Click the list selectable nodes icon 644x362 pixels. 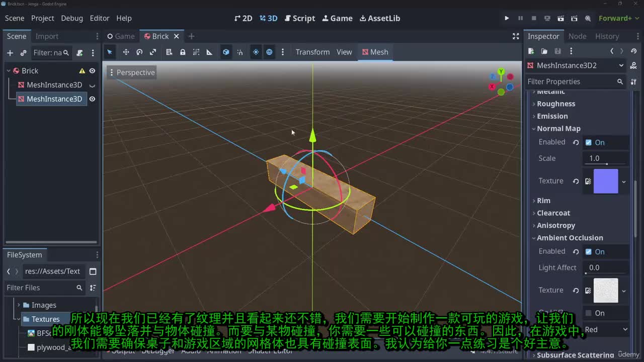click(x=169, y=52)
